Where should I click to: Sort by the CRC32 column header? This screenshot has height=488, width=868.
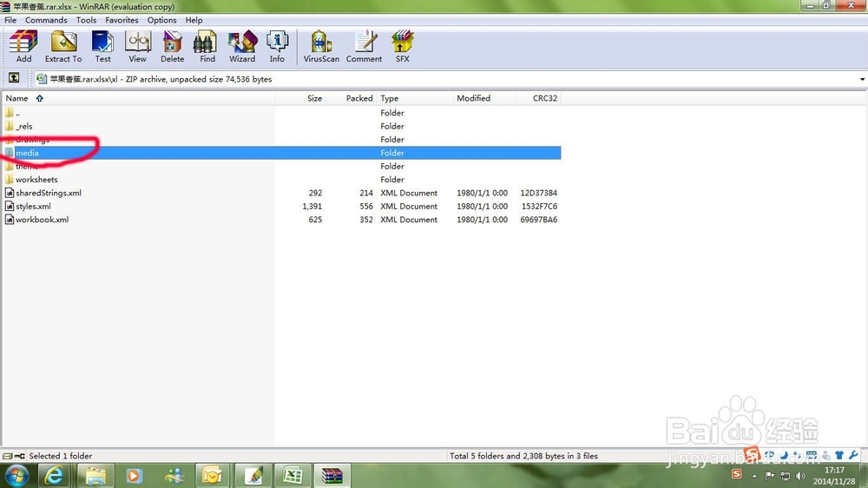pos(539,98)
